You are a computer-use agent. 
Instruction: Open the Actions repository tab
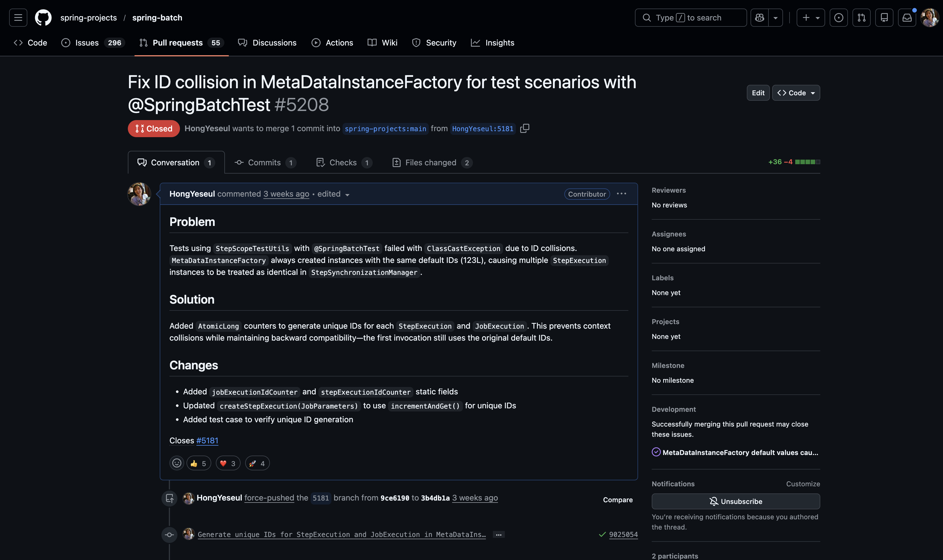click(332, 43)
